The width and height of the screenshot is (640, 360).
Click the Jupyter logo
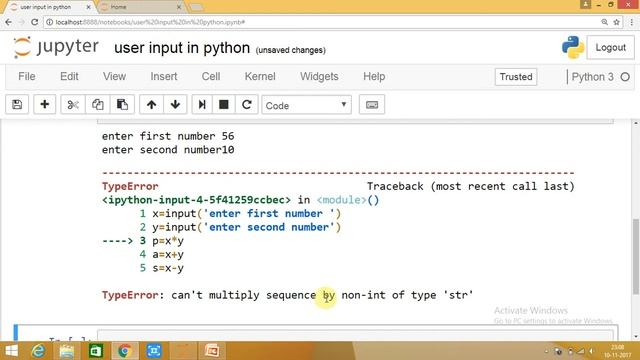(56, 47)
